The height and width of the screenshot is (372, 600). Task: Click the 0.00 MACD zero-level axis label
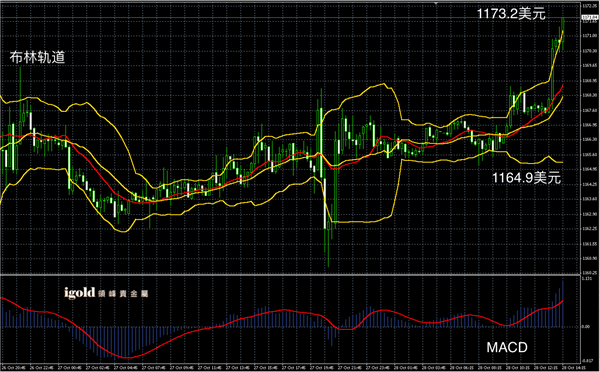(x=585, y=326)
